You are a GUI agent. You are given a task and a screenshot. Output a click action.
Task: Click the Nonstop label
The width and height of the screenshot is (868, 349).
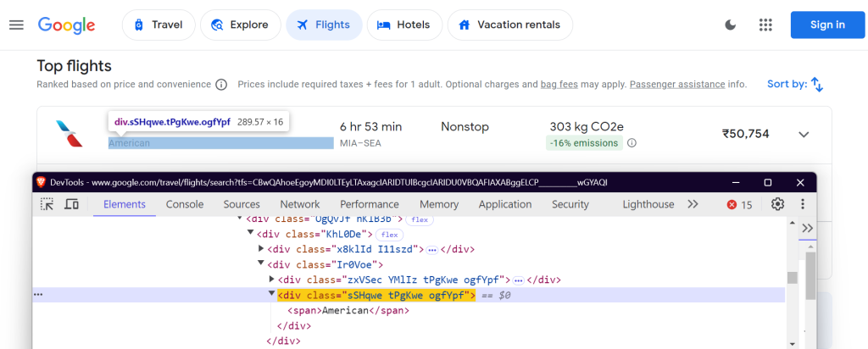pos(465,127)
